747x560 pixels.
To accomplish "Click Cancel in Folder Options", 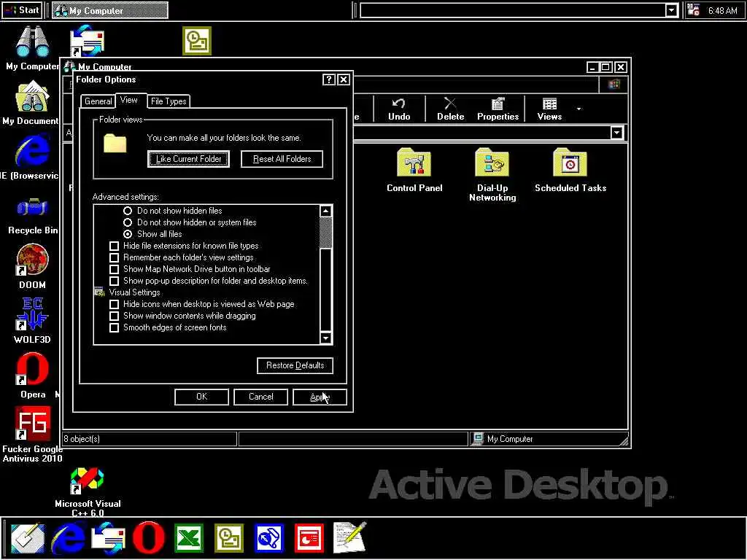I will click(x=260, y=397).
